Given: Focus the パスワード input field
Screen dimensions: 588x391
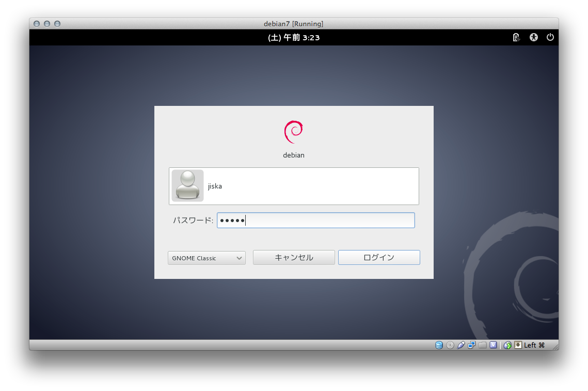Looking at the screenshot, I should [x=316, y=220].
